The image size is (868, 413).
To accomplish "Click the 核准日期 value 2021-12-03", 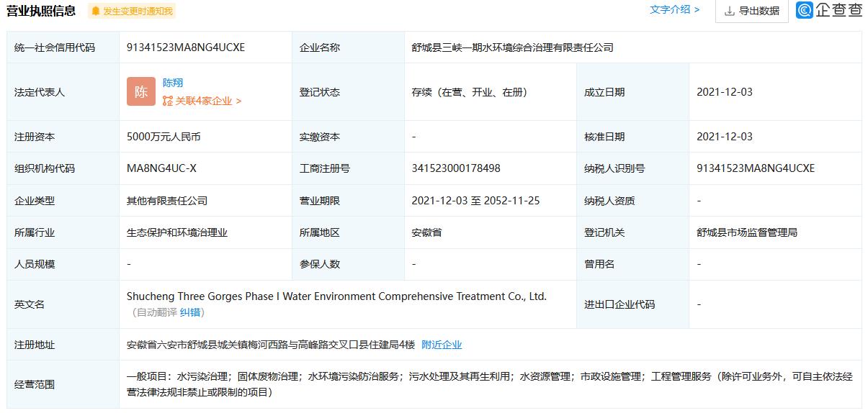I will (725, 137).
